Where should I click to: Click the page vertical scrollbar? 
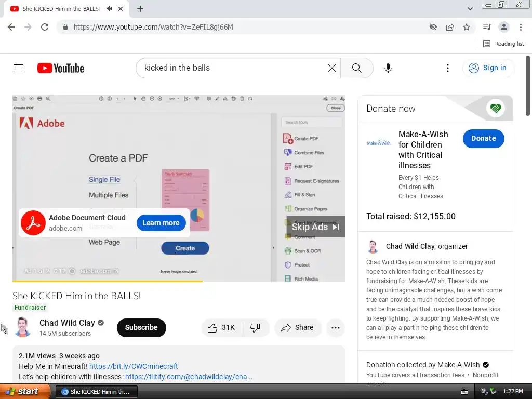528,86
